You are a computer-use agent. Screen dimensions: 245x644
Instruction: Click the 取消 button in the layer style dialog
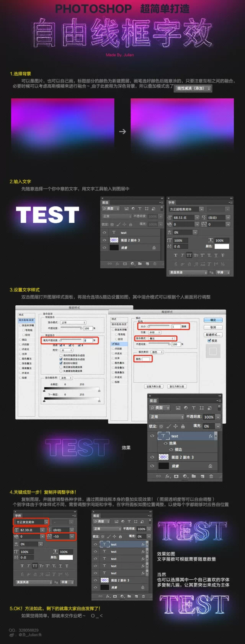(x=213, y=327)
